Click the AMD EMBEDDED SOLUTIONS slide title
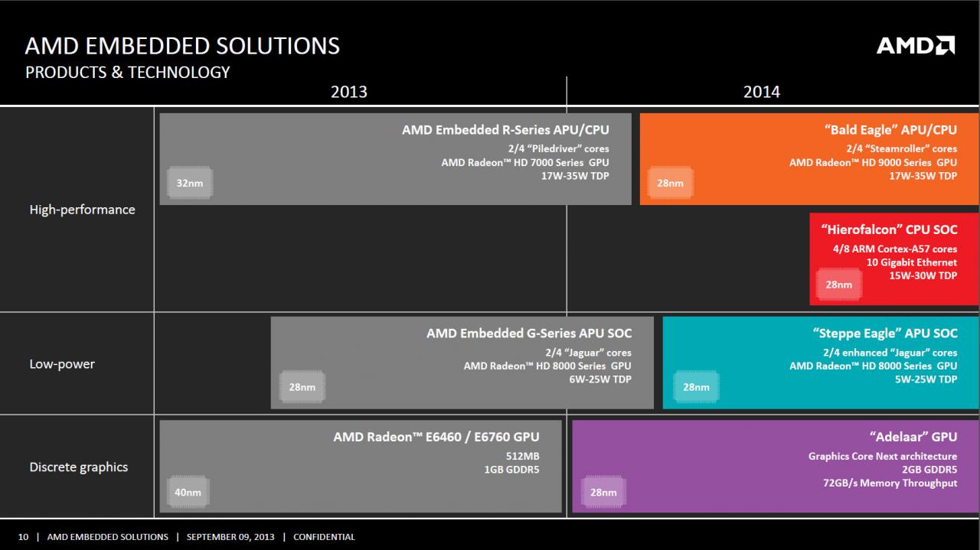Viewport: 980px width, 550px height. 182,45
